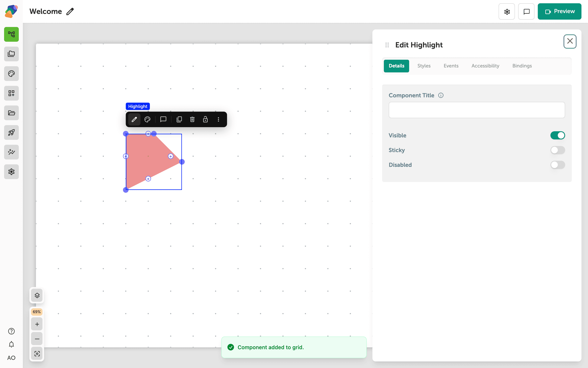Screen dimensions: 588x368
Task: Open the AI sparkle sidebar icon
Action: pyautogui.click(x=11, y=152)
